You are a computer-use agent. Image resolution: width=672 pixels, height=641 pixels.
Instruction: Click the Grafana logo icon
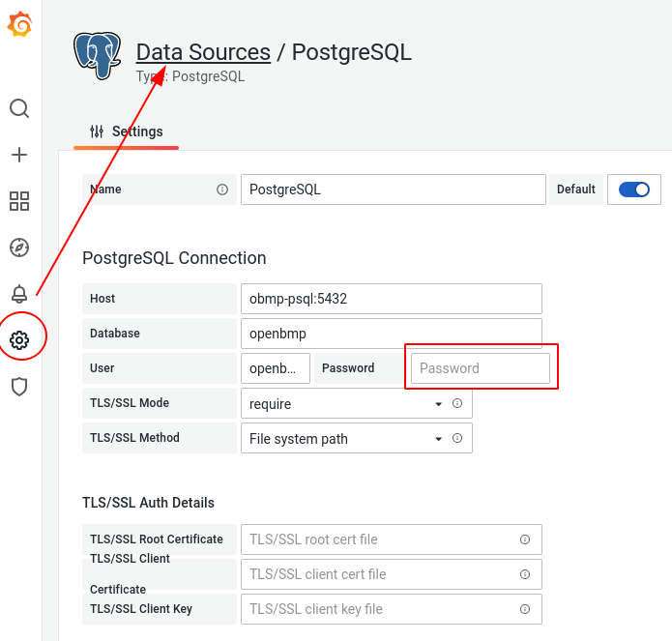(19, 25)
